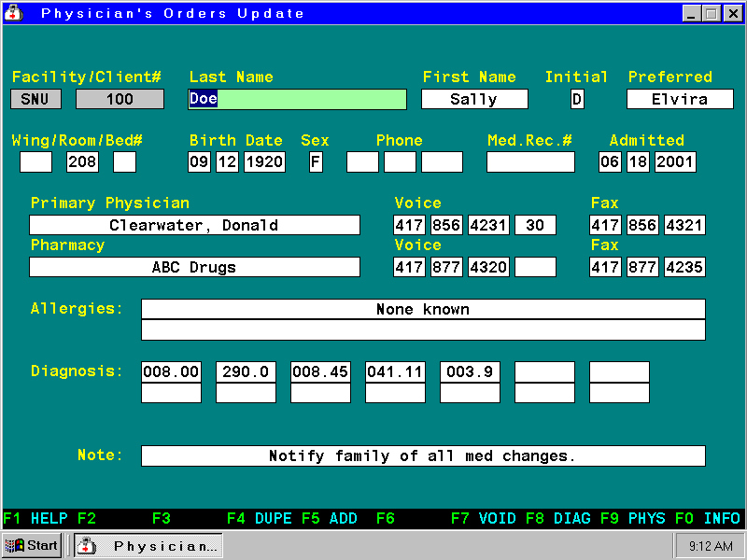747x560 pixels.
Task: Click the admitted day field 18
Action: point(638,161)
